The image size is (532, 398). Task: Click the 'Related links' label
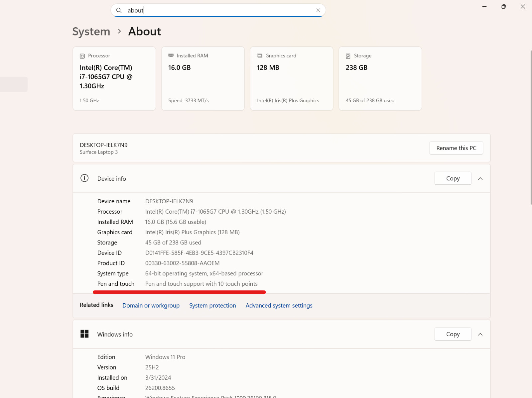pos(96,305)
